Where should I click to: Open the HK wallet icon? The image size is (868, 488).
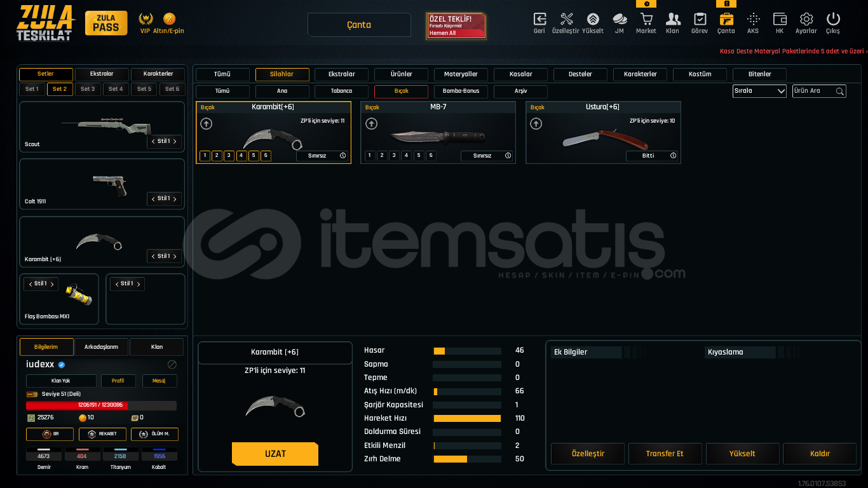780,18
